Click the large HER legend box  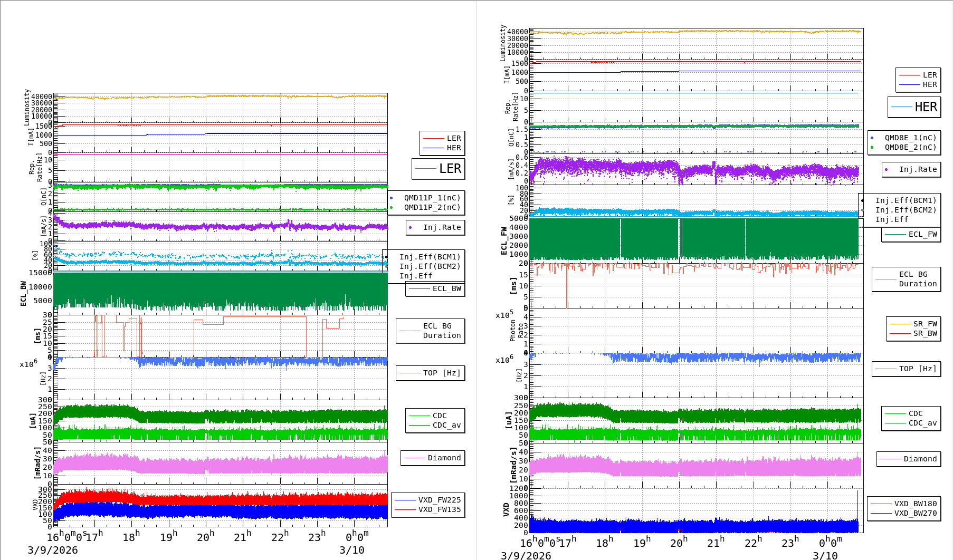coord(914,107)
